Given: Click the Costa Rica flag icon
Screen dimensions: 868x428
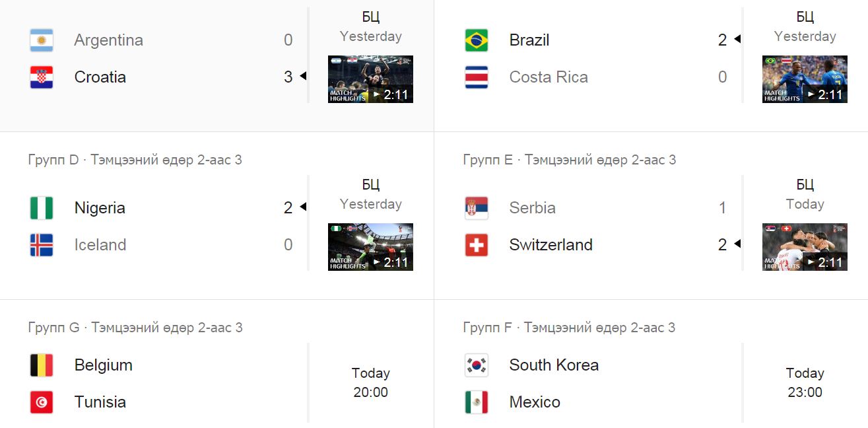Looking at the screenshot, I should click(x=477, y=77).
